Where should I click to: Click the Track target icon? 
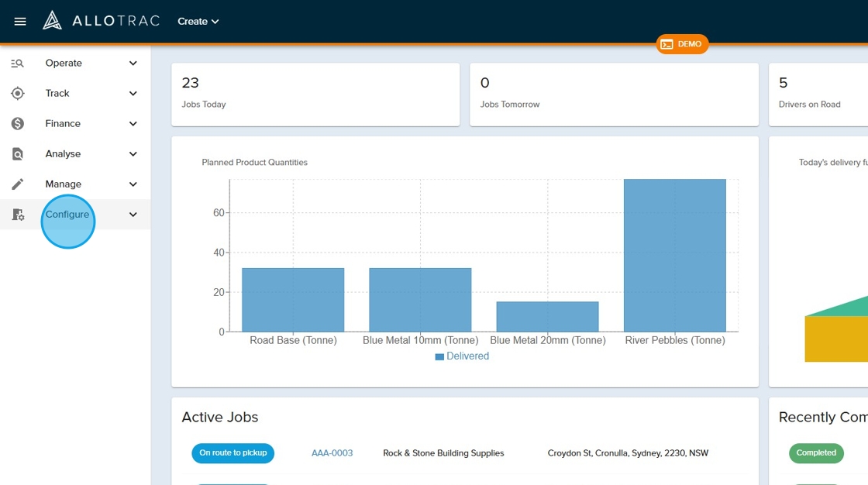click(18, 94)
